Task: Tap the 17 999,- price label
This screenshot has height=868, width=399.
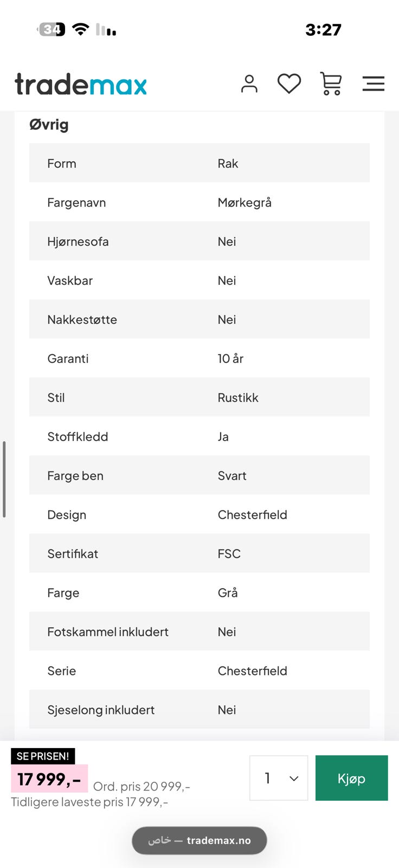Action: pyautogui.click(x=49, y=779)
